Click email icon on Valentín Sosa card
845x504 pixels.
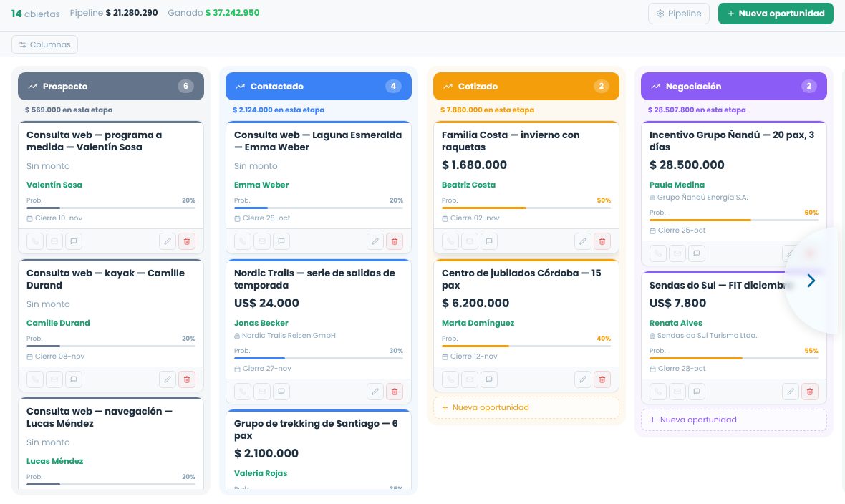(54, 241)
